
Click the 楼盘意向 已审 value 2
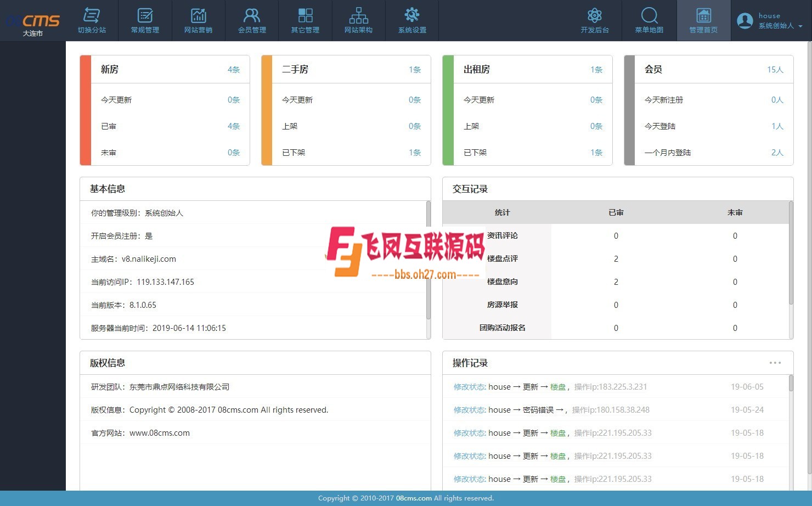616,282
